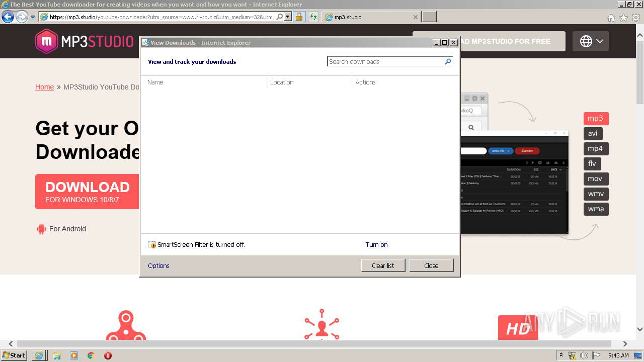Click the MP3Studio logo
The height and width of the screenshot is (362, 644).
(x=85, y=41)
